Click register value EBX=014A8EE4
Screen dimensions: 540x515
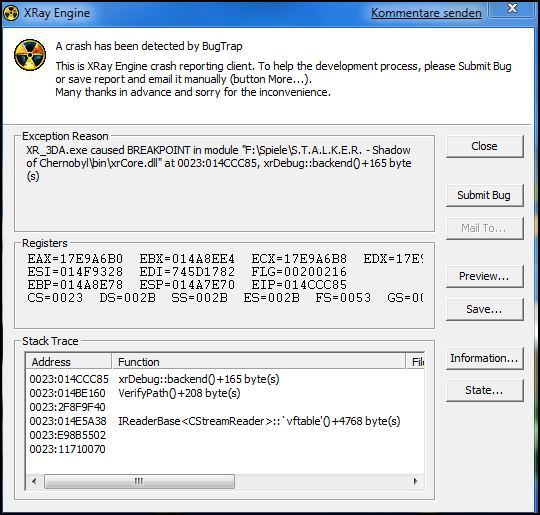coord(187,259)
